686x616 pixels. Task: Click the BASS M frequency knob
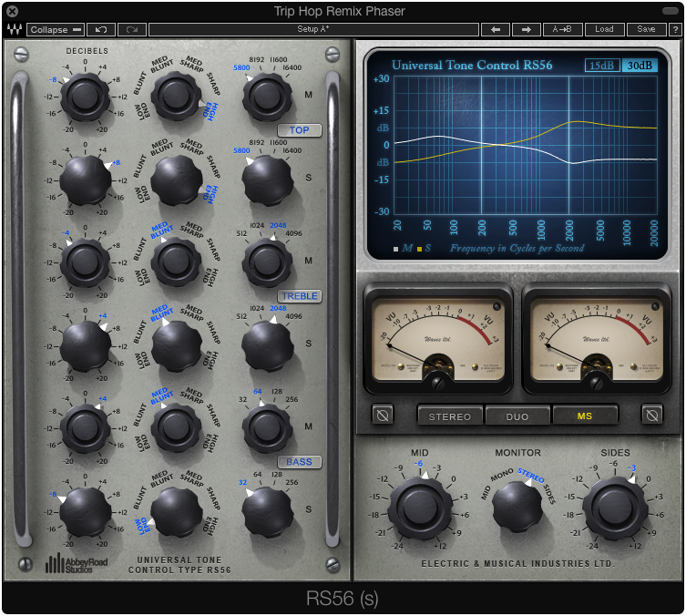click(267, 429)
